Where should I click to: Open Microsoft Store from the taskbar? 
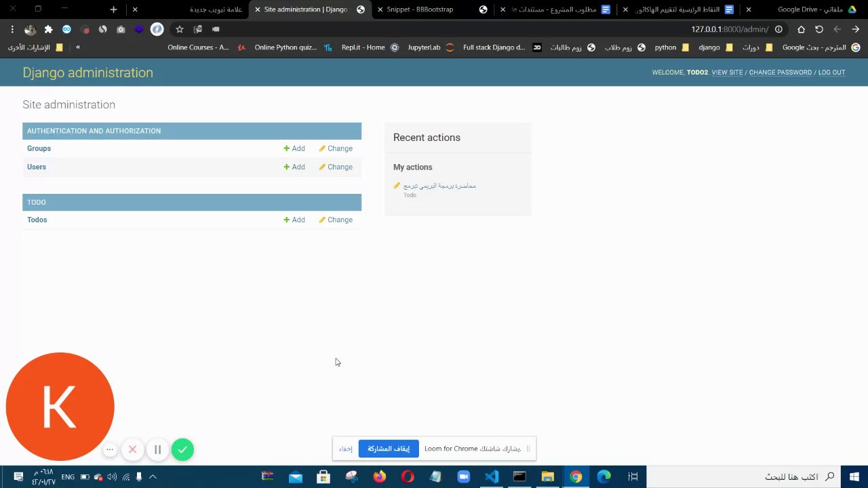click(x=323, y=477)
